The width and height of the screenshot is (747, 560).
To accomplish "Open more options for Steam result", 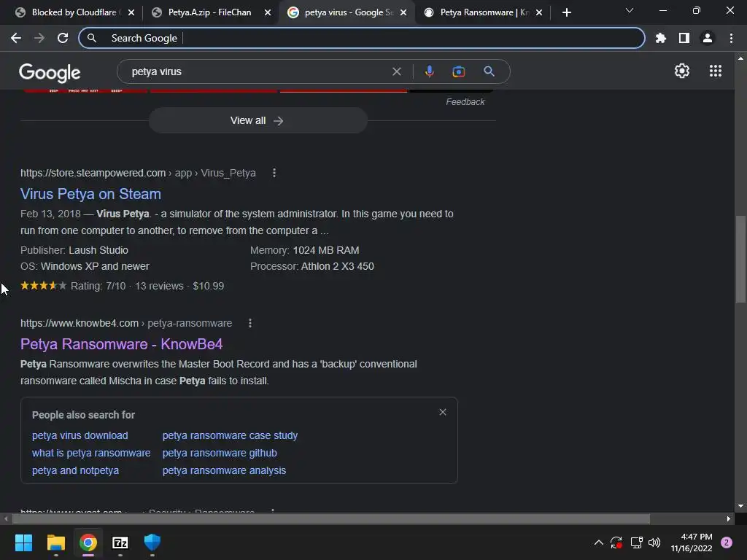I will click(274, 173).
